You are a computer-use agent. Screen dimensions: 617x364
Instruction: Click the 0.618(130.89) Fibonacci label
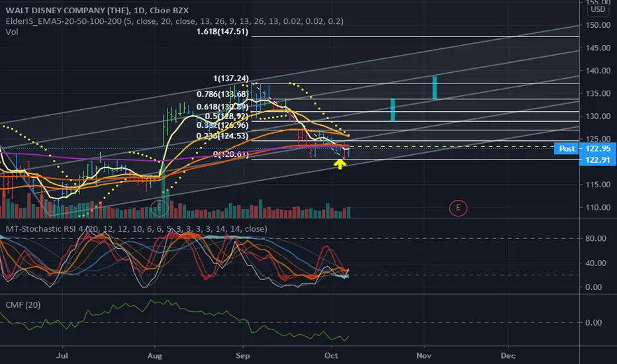click(x=222, y=107)
